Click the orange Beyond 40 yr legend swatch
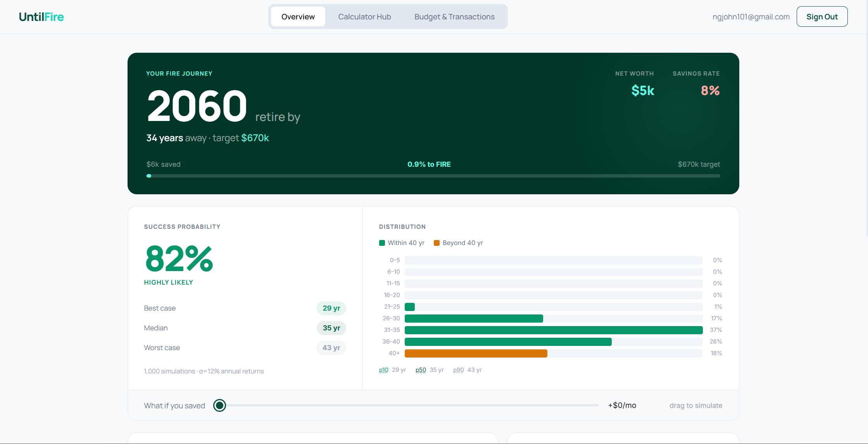 coord(437,243)
